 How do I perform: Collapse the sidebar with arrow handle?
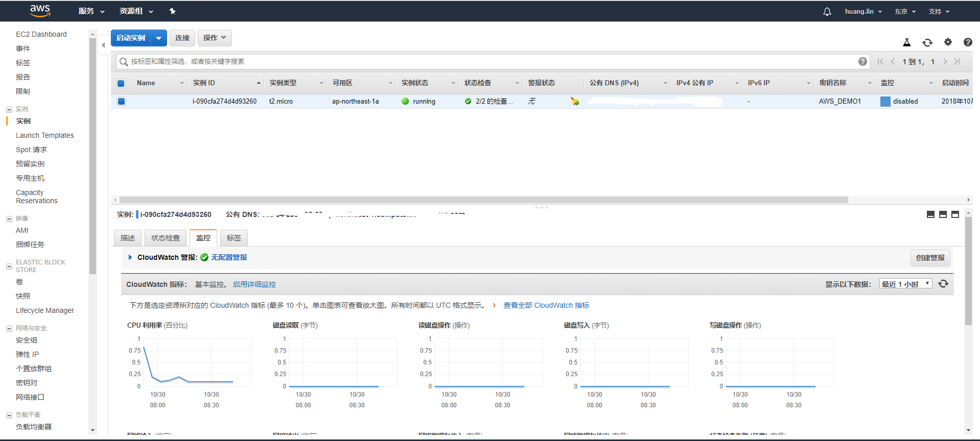(x=103, y=45)
